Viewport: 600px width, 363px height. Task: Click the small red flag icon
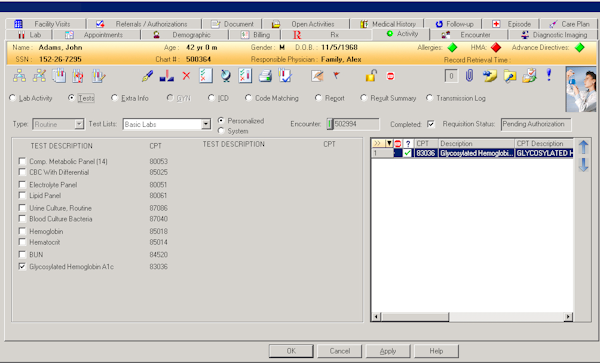336,75
